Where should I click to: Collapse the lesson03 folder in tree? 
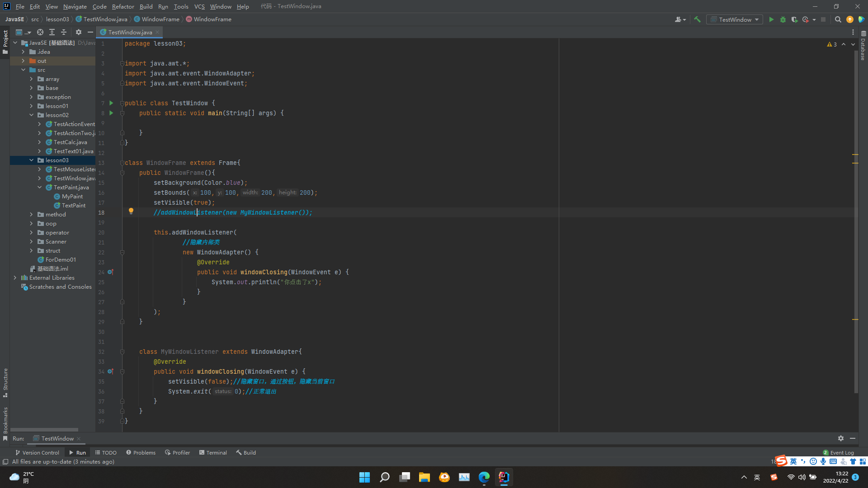pyautogui.click(x=31, y=160)
